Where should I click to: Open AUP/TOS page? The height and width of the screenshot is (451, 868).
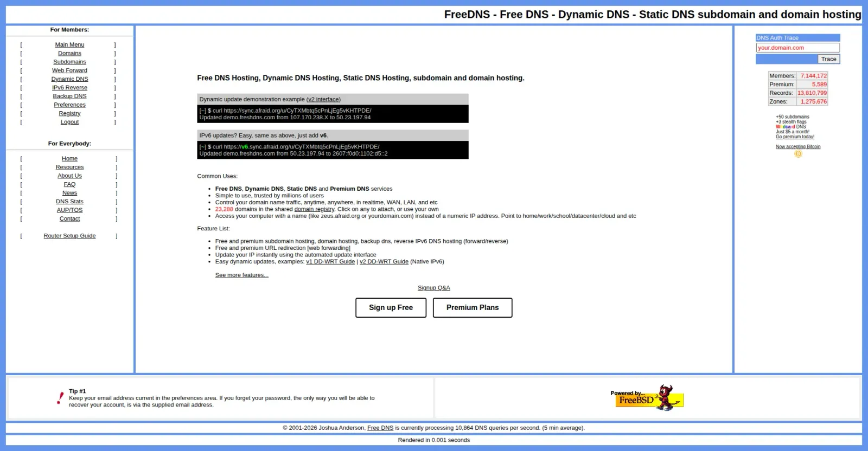tap(69, 210)
